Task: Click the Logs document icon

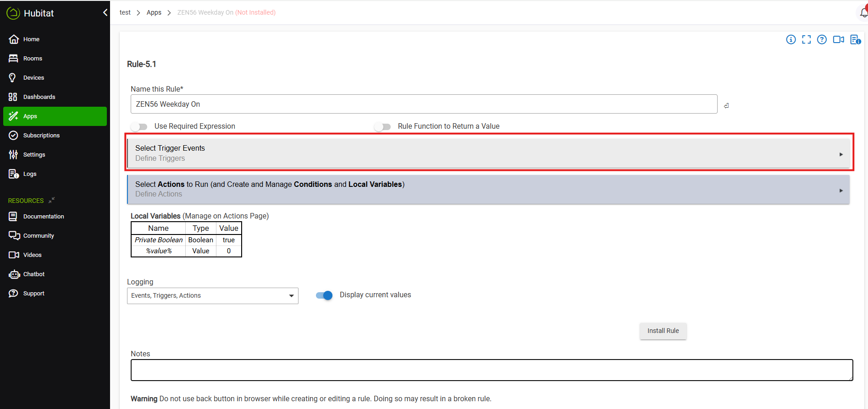Action: pos(13,174)
